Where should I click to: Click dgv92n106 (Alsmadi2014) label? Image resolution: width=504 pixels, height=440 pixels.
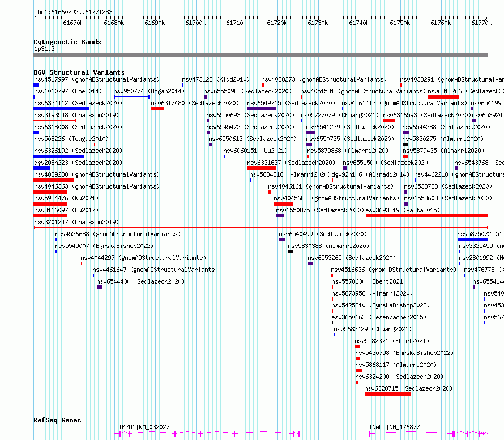pyautogui.click(x=370, y=174)
